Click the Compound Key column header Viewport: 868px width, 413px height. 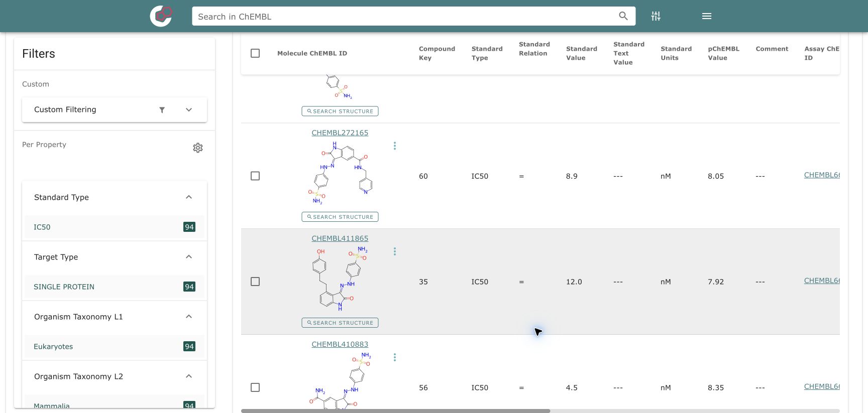(437, 53)
